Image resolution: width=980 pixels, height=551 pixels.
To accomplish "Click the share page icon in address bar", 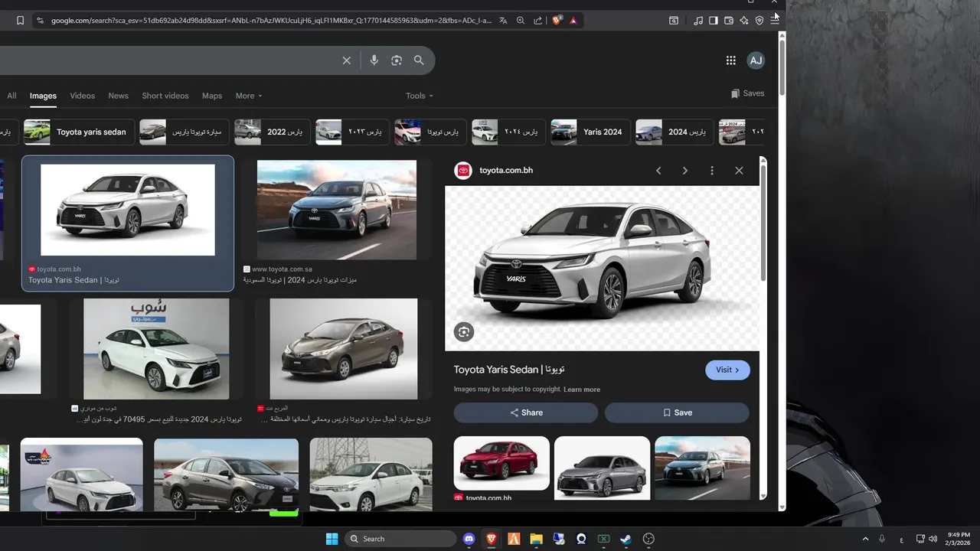I will pyautogui.click(x=537, y=21).
